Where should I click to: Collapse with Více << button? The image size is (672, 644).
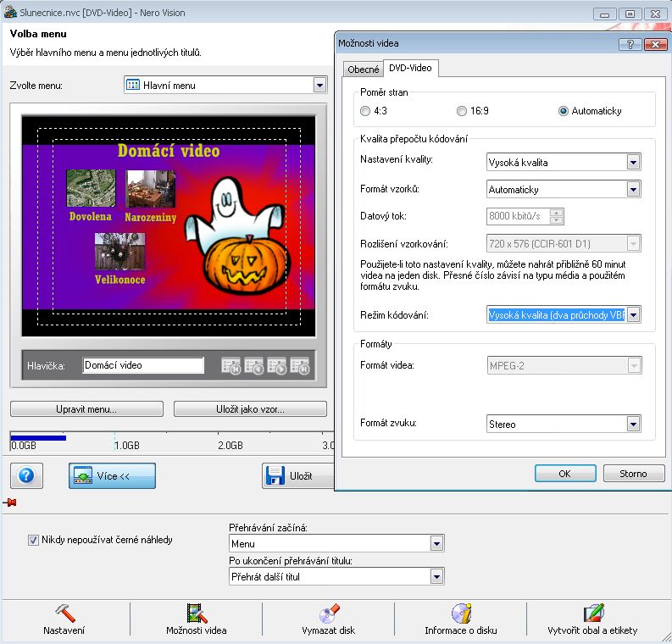pos(113,475)
